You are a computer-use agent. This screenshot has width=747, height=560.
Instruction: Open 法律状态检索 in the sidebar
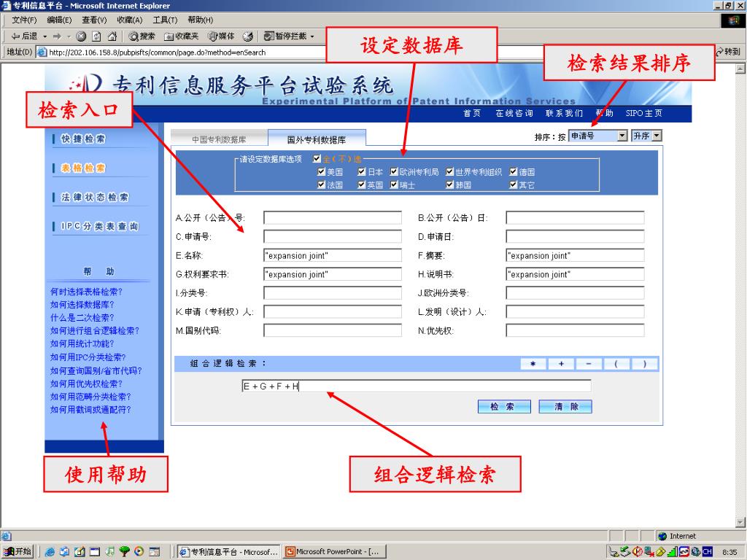click(x=95, y=197)
